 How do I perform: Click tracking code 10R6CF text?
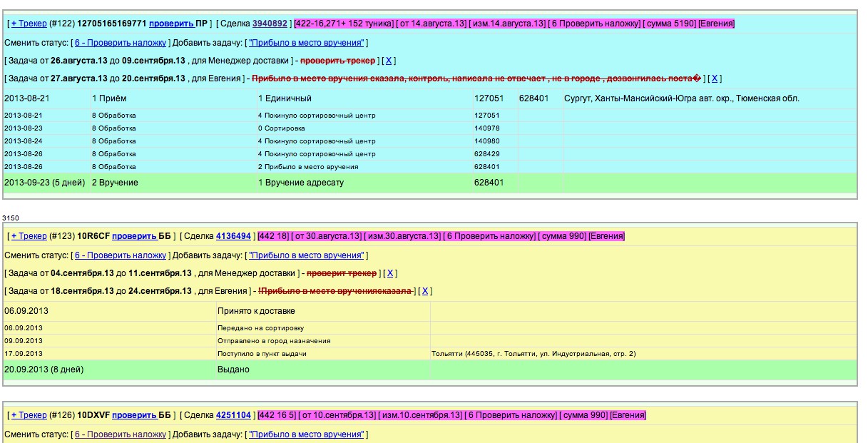click(93, 236)
